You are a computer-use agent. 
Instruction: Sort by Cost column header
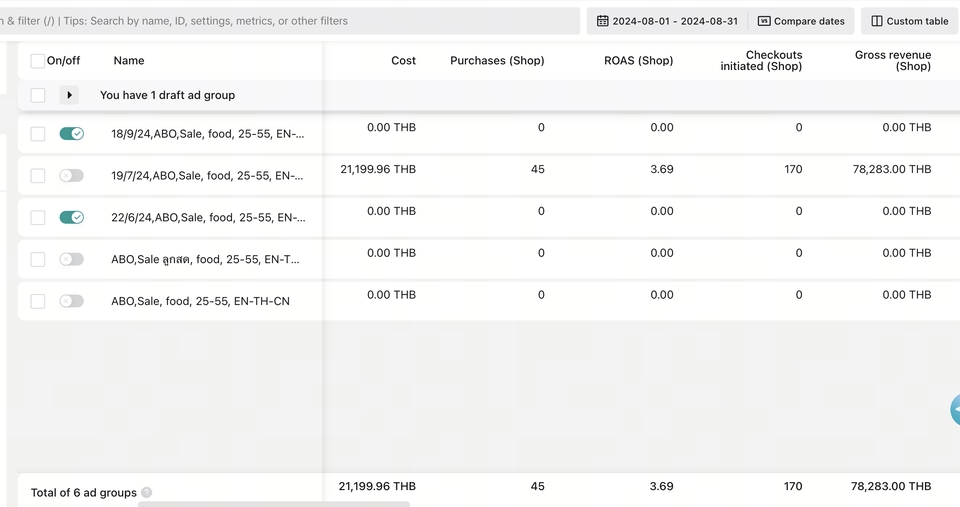[403, 61]
